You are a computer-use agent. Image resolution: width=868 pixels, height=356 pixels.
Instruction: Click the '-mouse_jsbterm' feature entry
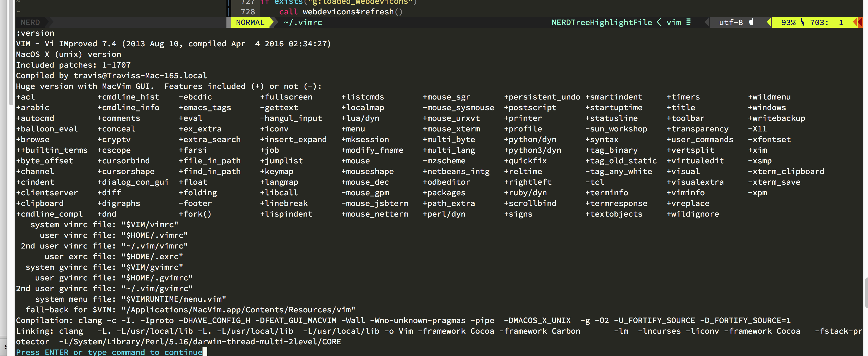[375, 204]
